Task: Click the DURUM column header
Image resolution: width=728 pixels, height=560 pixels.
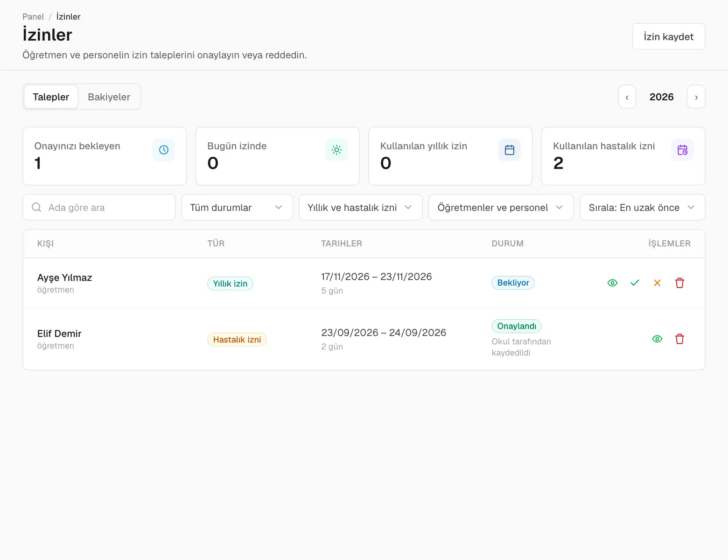Action: click(508, 244)
